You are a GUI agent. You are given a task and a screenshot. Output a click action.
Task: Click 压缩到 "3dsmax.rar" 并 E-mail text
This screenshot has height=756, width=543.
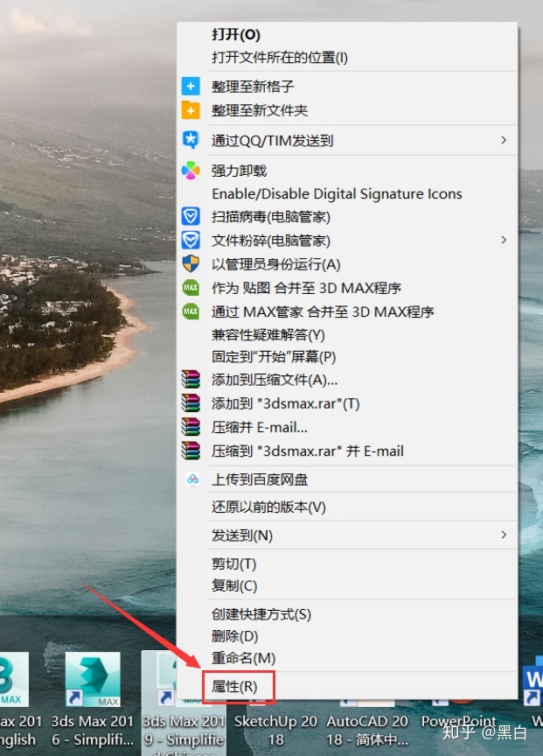pyautogui.click(x=308, y=451)
